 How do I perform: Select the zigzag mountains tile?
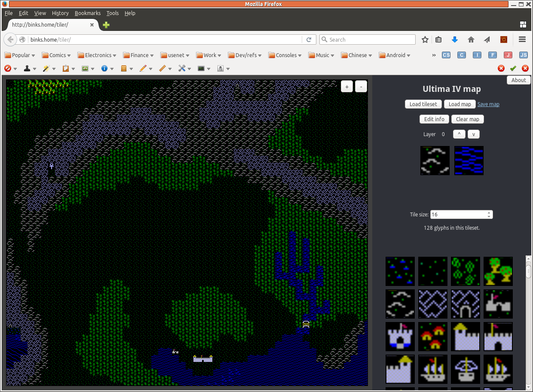pyautogui.click(x=433, y=304)
